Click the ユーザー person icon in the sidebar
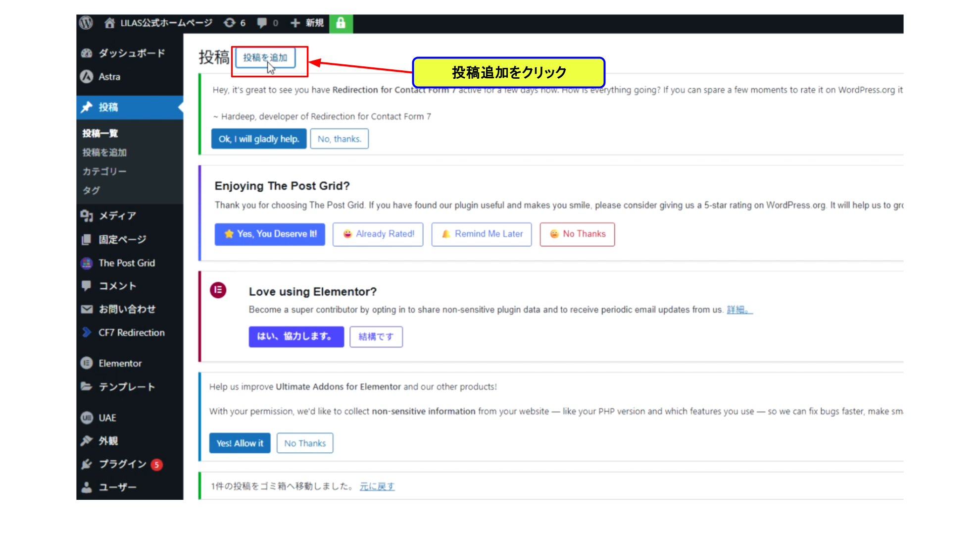The image size is (980, 535). (87, 487)
